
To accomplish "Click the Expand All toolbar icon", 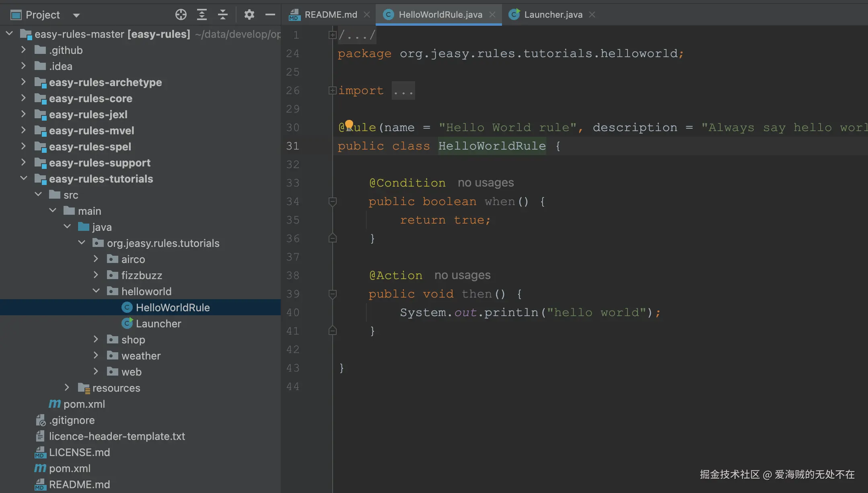I will point(202,15).
